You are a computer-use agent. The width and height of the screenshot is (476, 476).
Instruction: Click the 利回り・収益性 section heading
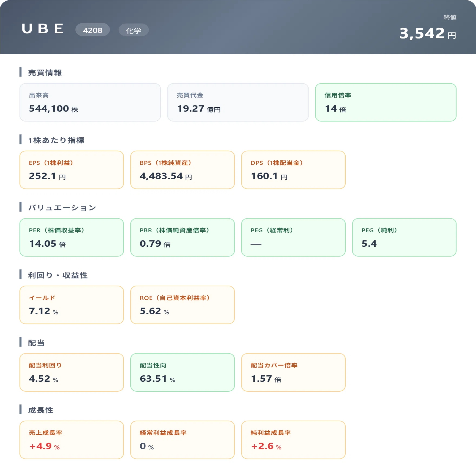click(x=58, y=275)
